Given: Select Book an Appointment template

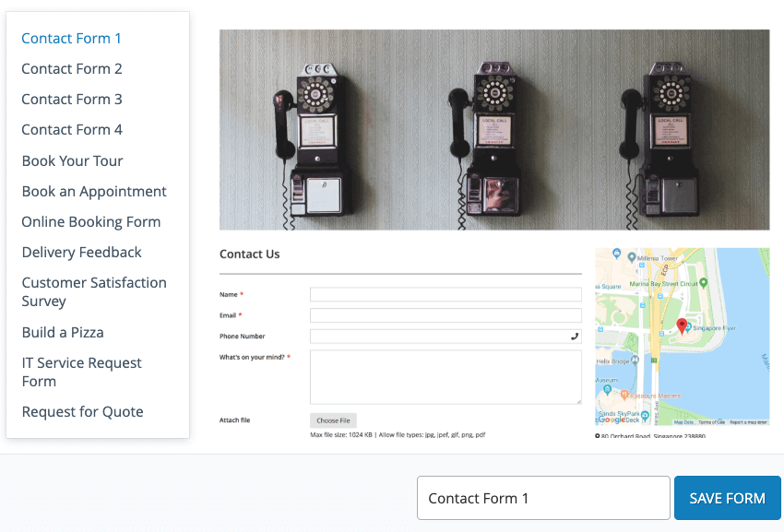Looking at the screenshot, I should [x=94, y=191].
